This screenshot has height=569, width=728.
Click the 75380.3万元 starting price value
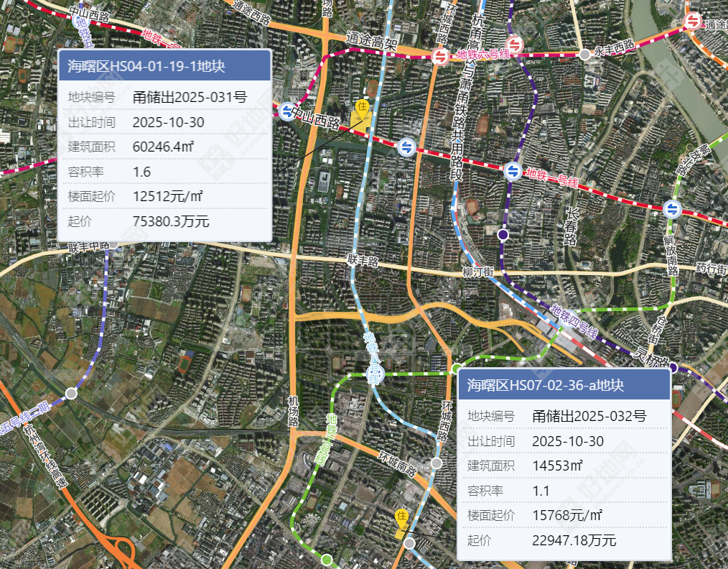coord(171,221)
